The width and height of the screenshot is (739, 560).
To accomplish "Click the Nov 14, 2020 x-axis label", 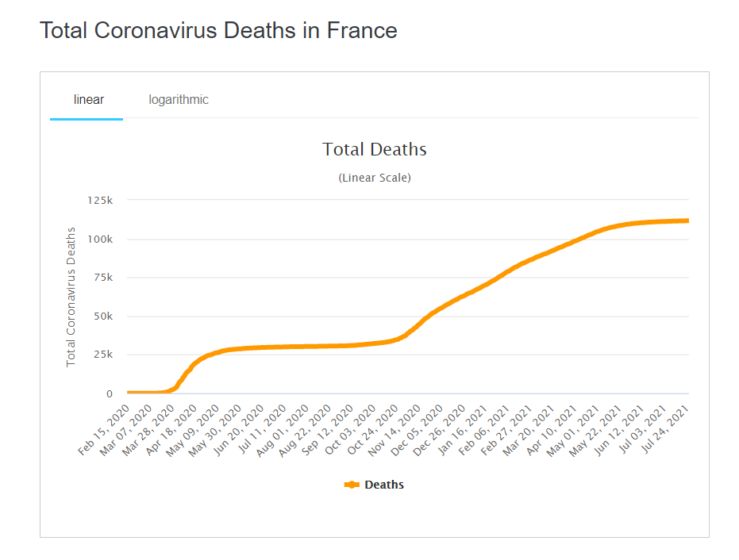I will (x=395, y=431).
